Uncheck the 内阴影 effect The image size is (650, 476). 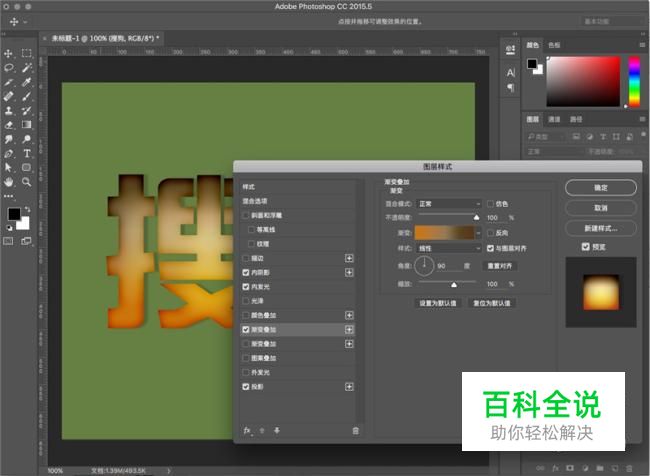tap(246, 272)
